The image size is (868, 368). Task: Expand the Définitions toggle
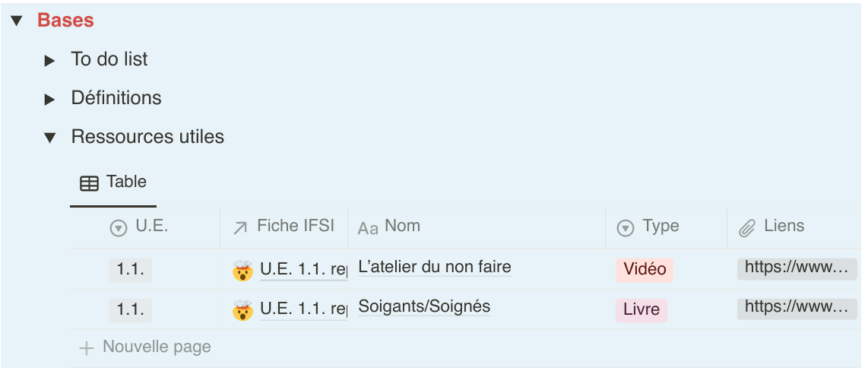(50, 99)
